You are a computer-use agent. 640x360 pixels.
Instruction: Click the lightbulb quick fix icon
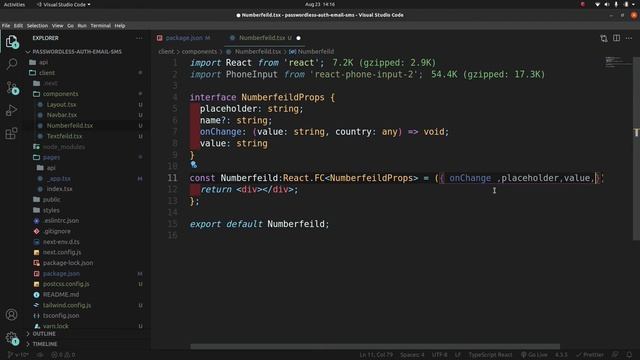(x=193, y=164)
